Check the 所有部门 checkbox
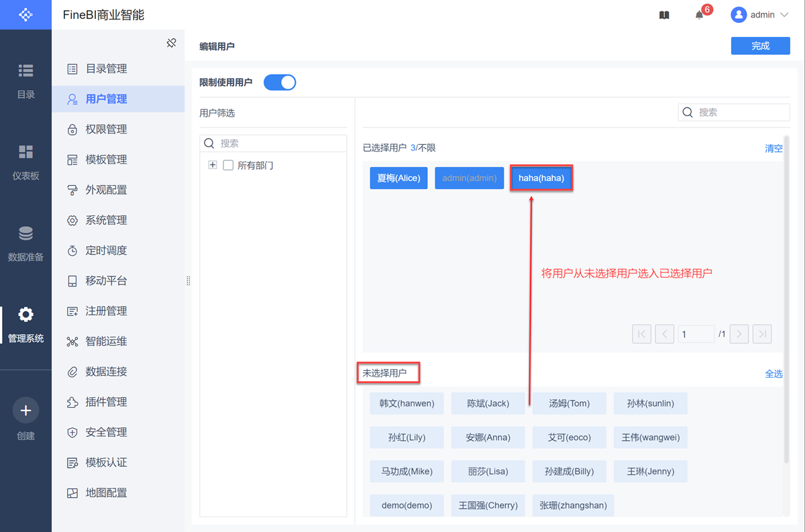805x532 pixels. coord(228,165)
